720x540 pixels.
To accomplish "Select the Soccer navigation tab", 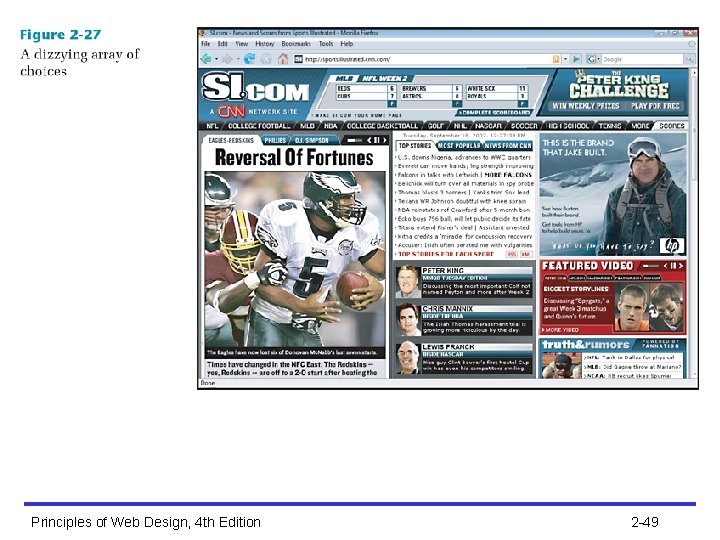I will (x=524, y=126).
